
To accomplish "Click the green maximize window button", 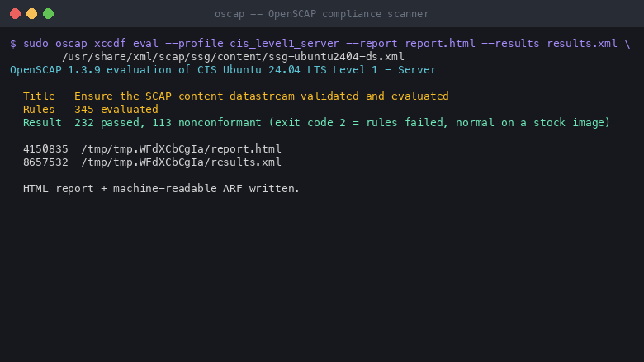I will [x=48, y=13].
